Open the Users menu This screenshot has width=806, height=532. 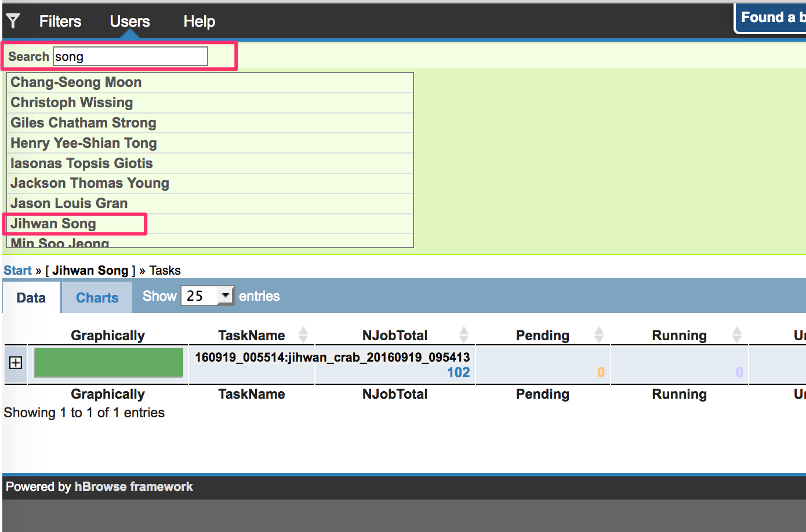tap(130, 21)
